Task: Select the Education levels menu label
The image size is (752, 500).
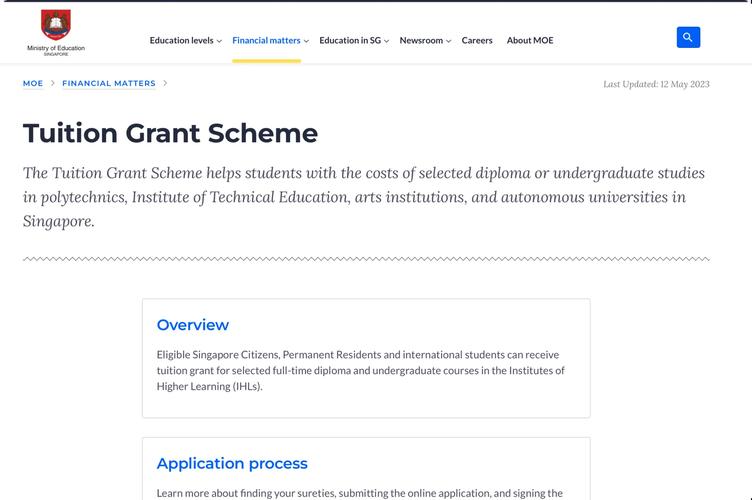Action: click(181, 40)
